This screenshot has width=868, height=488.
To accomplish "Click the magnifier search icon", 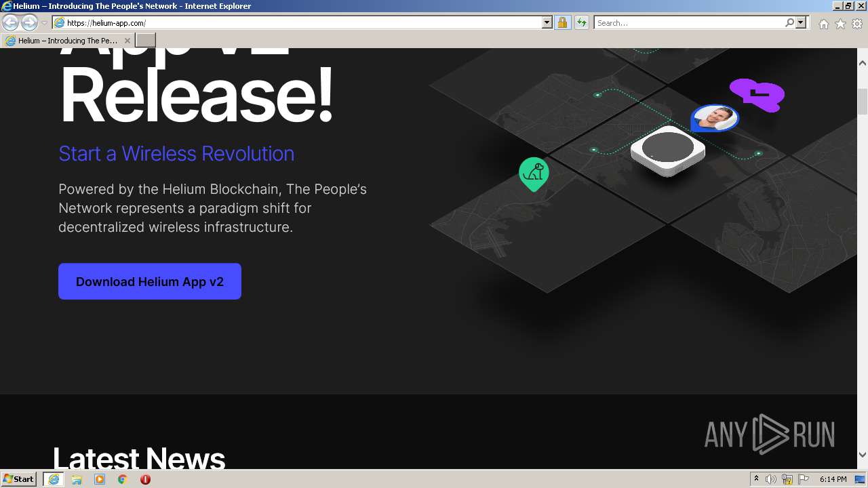I will point(789,23).
